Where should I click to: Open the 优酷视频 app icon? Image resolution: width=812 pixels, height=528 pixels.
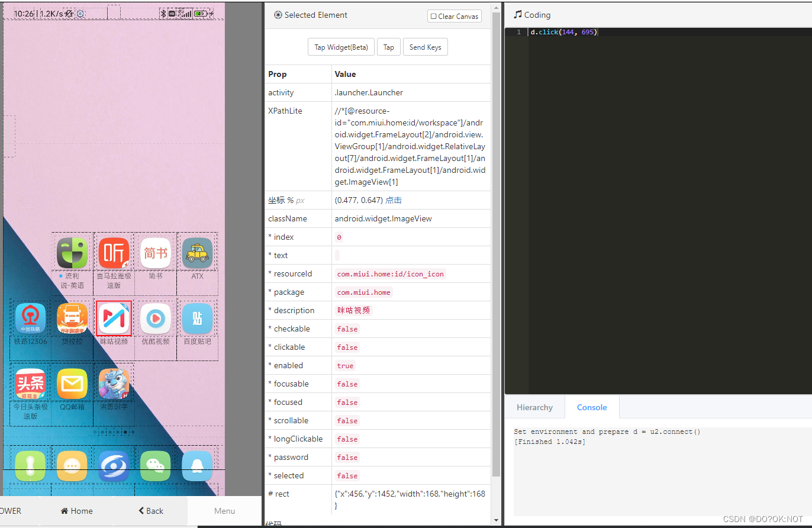coord(156,318)
